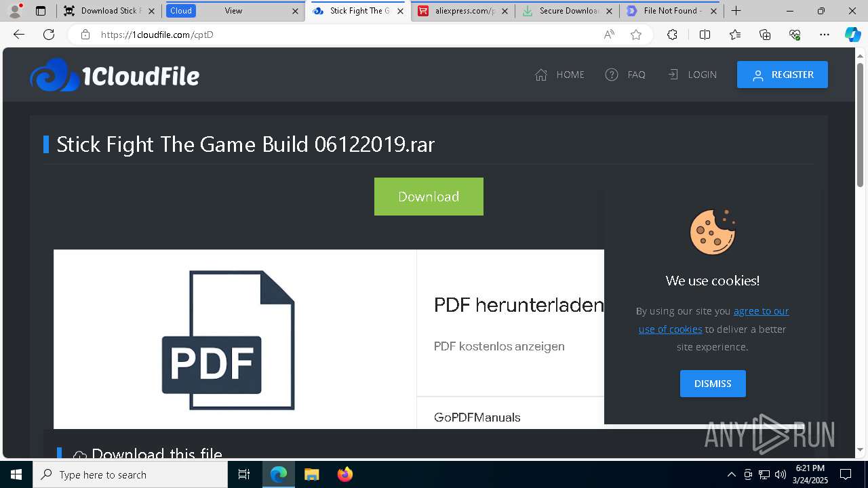Image resolution: width=868 pixels, height=488 pixels.
Task: Open Firefox from the taskbar
Action: (x=344, y=474)
